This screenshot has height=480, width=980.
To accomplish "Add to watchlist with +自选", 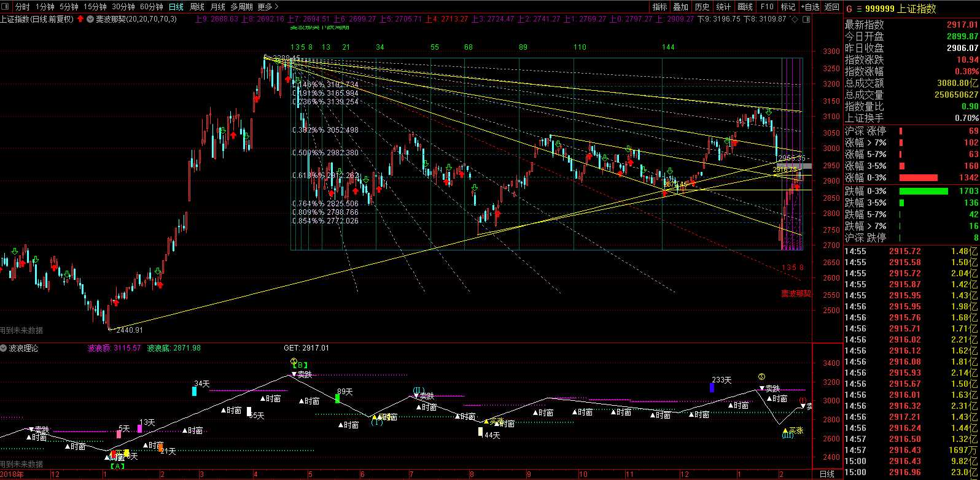I will click(x=810, y=7).
